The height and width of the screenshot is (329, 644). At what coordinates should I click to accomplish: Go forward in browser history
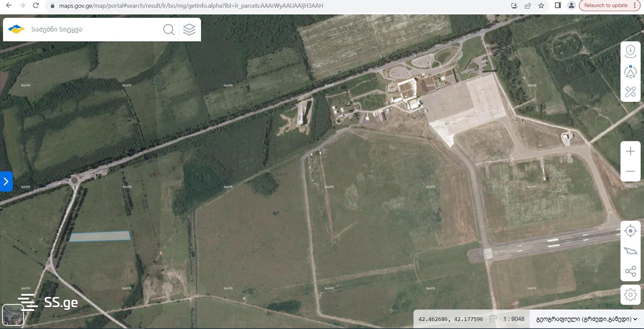coord(22,5)
